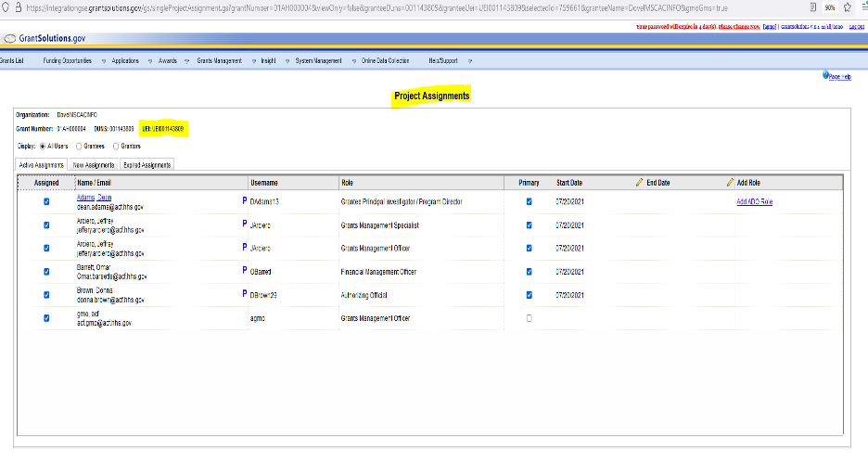Switch to the New Assignments tab

93,164
